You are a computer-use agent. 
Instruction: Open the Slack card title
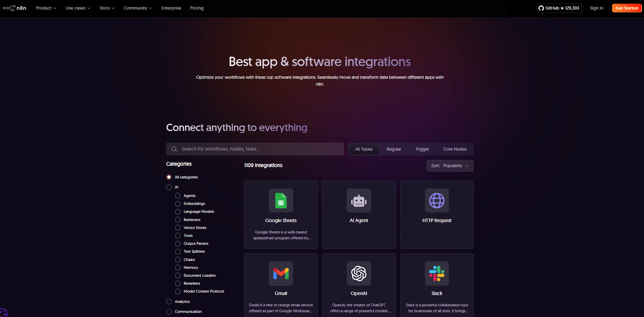pyautogui.click(x=437, y=293)
